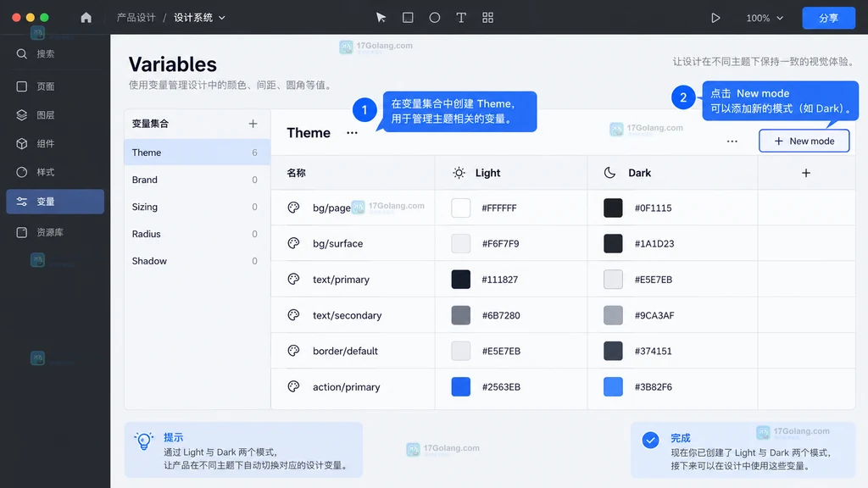Click the #3B82F6 hex value
The height and width of the screenshot is (488, 868).
pyautogui.click(x=654, y=386)
